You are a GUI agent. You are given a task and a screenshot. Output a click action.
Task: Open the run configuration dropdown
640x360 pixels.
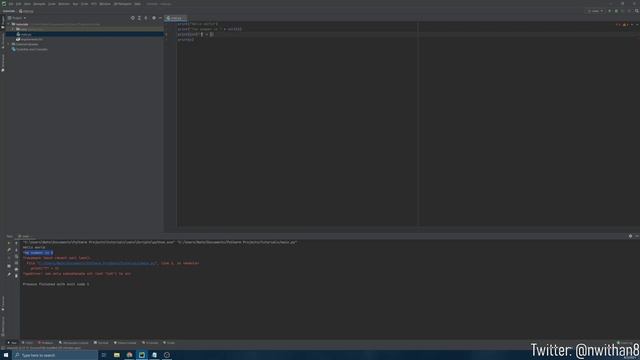click(595, 11)
